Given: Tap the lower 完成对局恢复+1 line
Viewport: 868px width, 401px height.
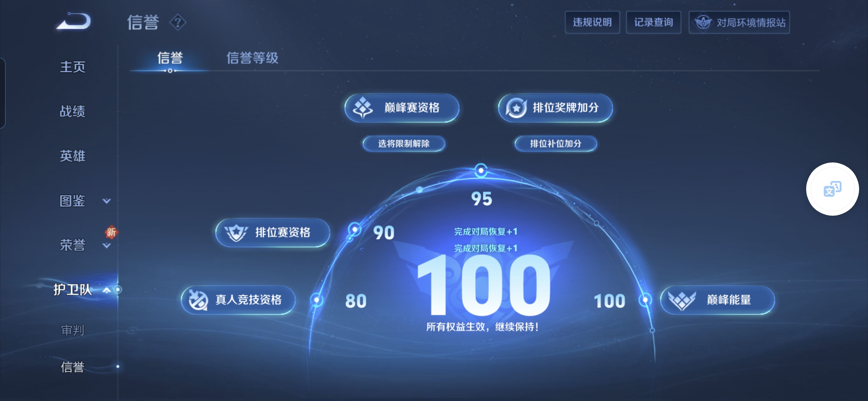Looking at the screenshot, I should (486, 248).
